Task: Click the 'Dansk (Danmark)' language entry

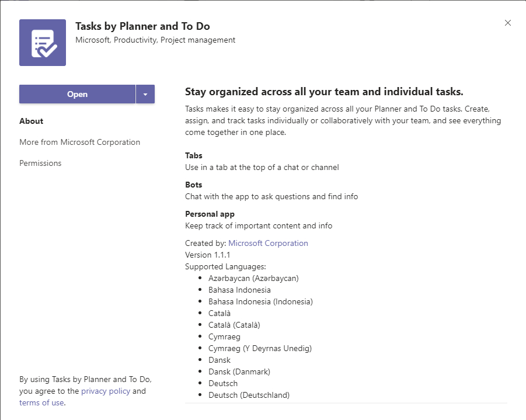Action: (x=239, y=372)
